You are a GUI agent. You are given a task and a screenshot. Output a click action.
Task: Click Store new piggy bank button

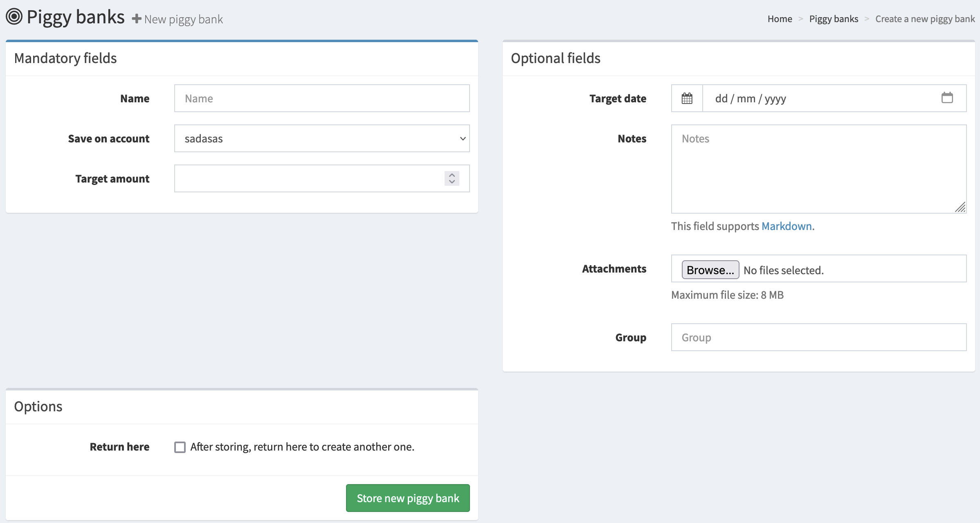(x=407, y=498)
